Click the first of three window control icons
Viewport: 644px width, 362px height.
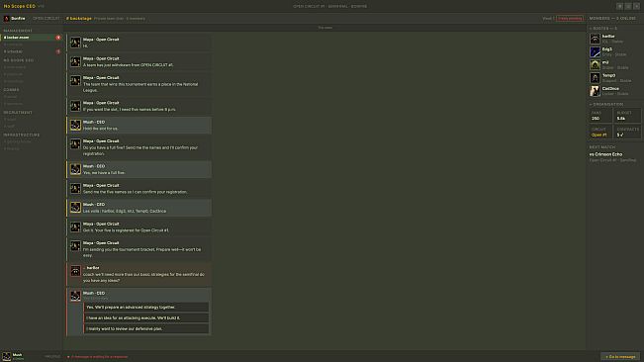[x=620, y=6]
